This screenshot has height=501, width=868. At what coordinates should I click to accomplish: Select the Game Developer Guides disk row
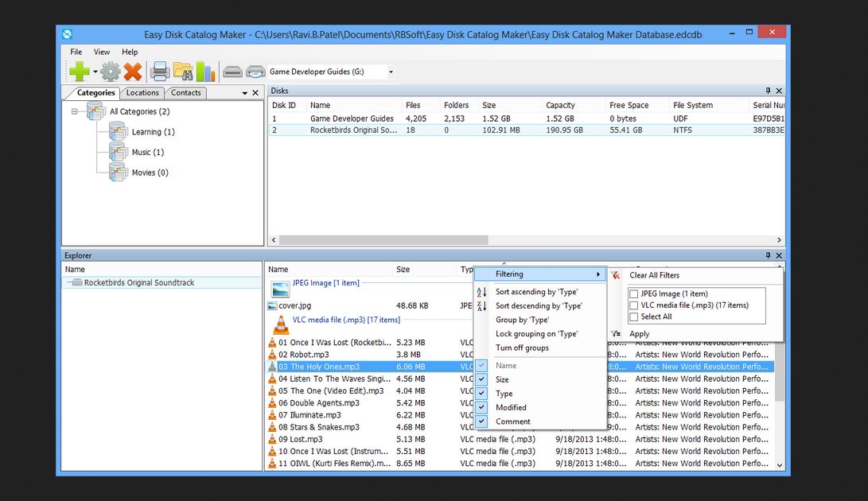527,118
